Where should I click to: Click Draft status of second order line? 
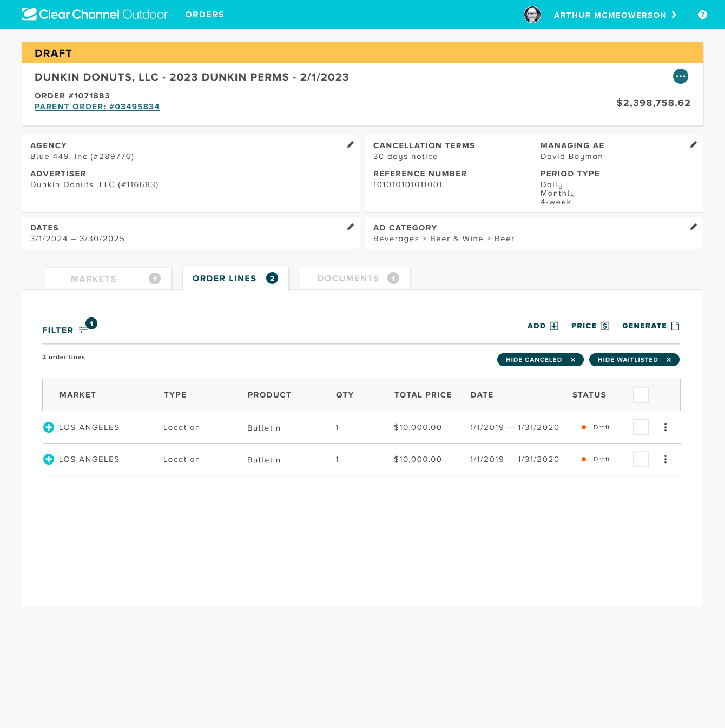coord(596,459)
